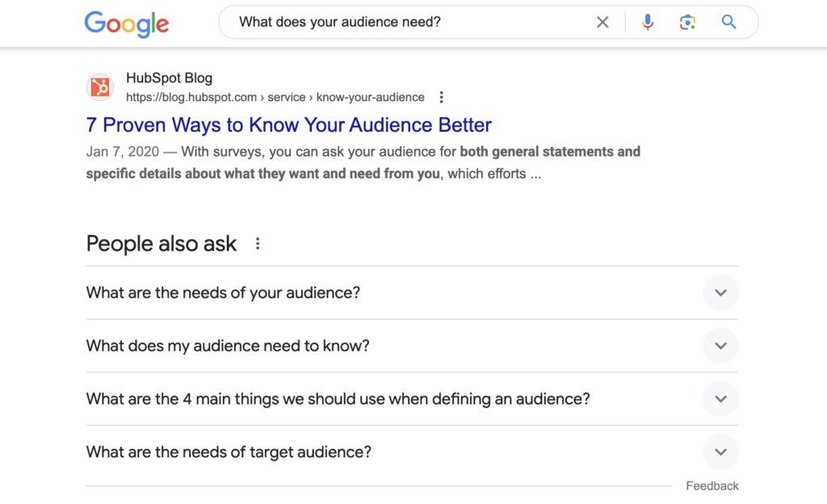This screenshot has width=827, height=504.
Task: Clear the search query with the X icon
Action: tap(602, 22)
